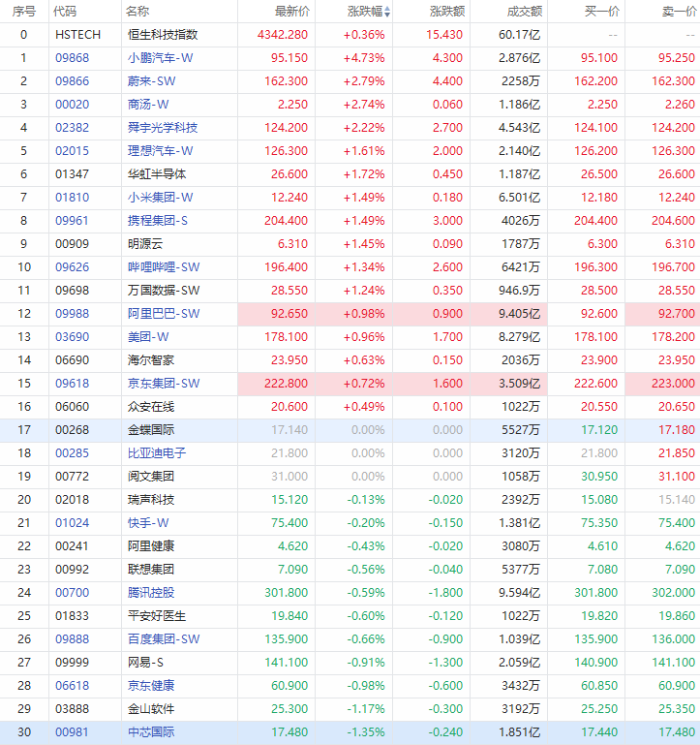This screenshot has width=700, height=745.
Task: Select the 金蝶国际 row name
Action: (x=151, y=430)
